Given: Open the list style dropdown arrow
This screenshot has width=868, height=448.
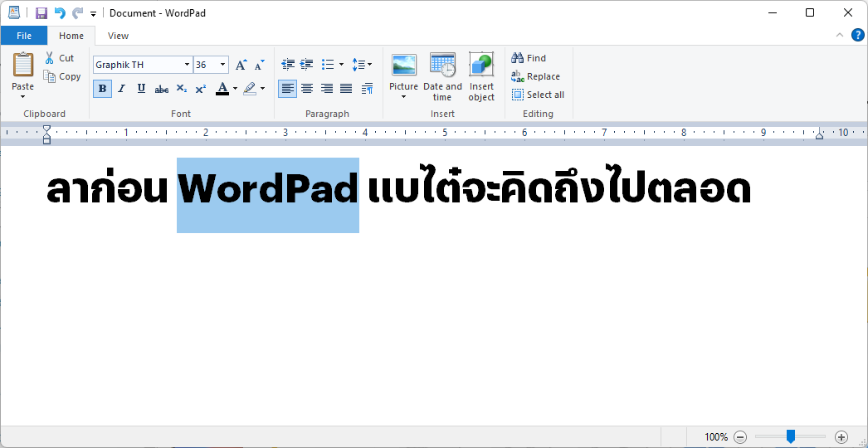Looking at the screenshot, I should (x=341, y=65).
